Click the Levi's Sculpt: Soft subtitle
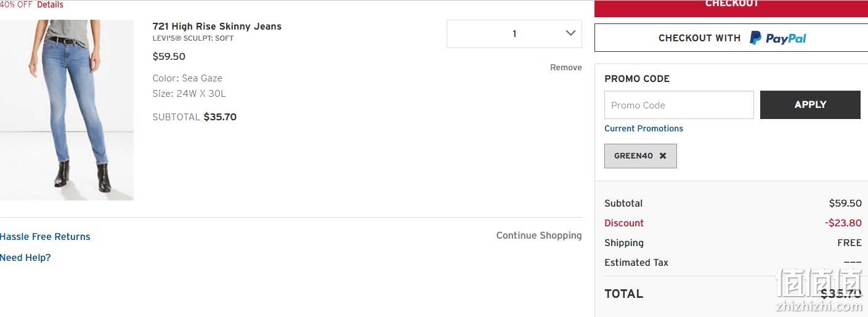Screen dimensions: 868x317 pos(193,38)
